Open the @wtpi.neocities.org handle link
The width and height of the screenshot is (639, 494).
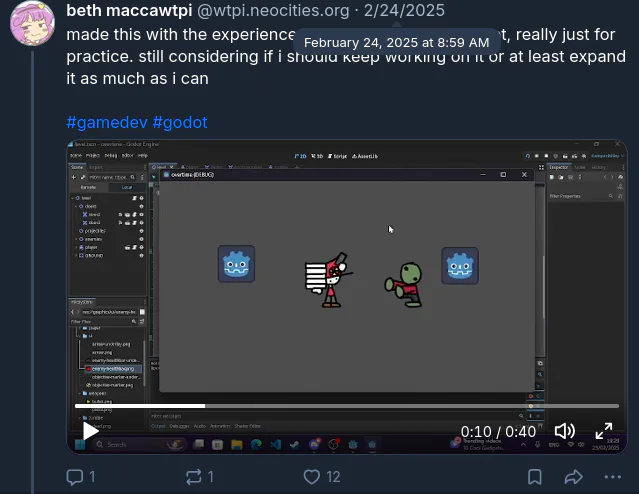coord(273,11)
